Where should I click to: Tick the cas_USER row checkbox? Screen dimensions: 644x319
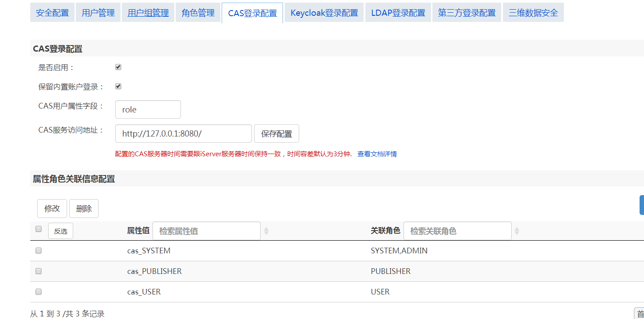click(x=39, y=291)
